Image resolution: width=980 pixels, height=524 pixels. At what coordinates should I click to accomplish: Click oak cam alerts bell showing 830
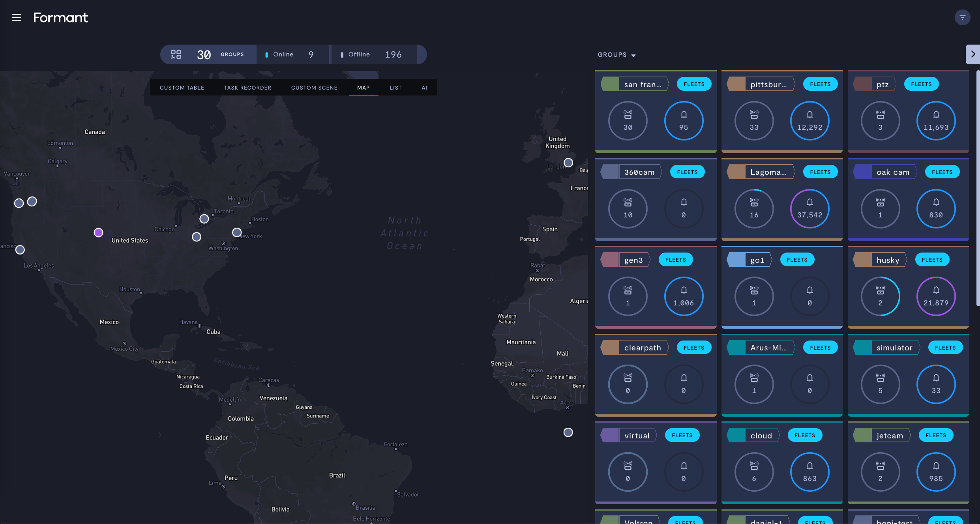936,209
